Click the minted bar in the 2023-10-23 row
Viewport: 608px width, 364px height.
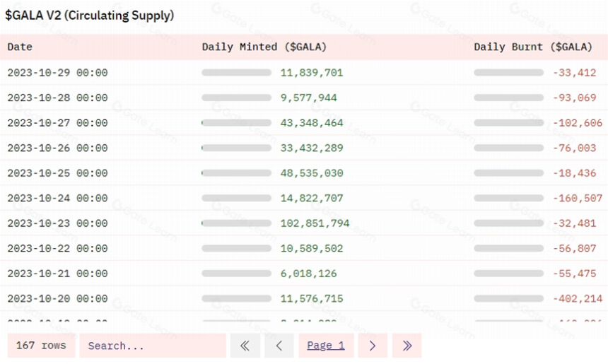click(x=237, y=223)
